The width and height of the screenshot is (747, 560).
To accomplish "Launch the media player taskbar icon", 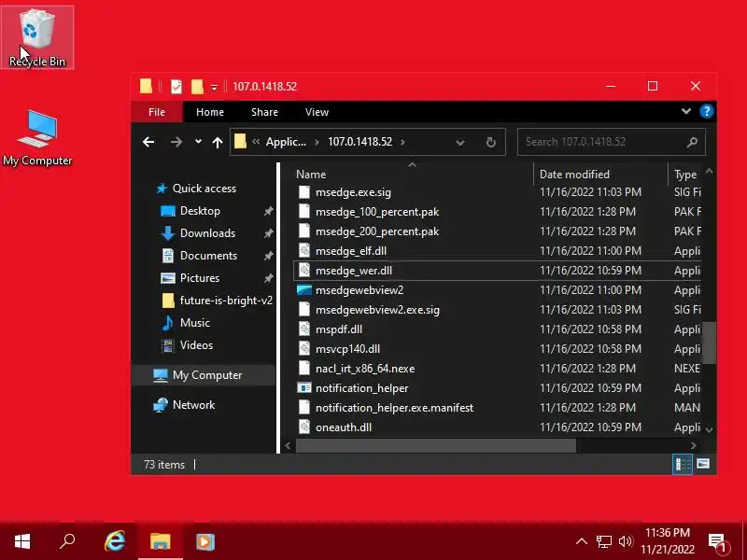I will click(205, 541).
